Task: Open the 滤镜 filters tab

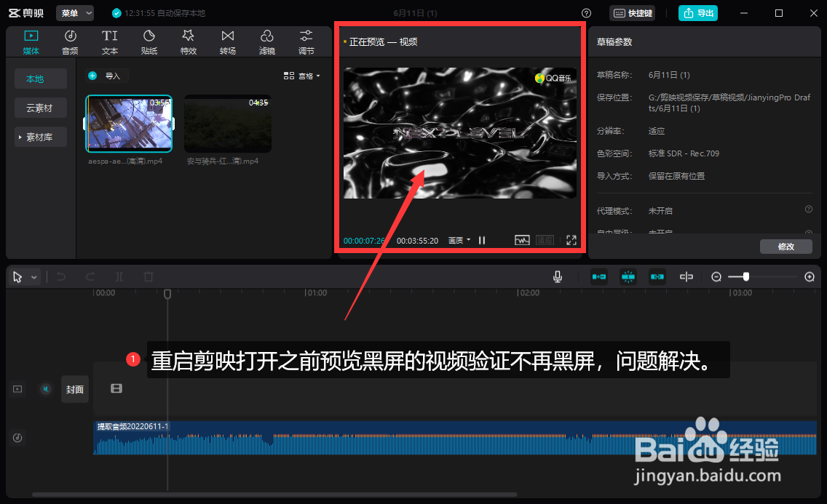Action: [267, 42]
